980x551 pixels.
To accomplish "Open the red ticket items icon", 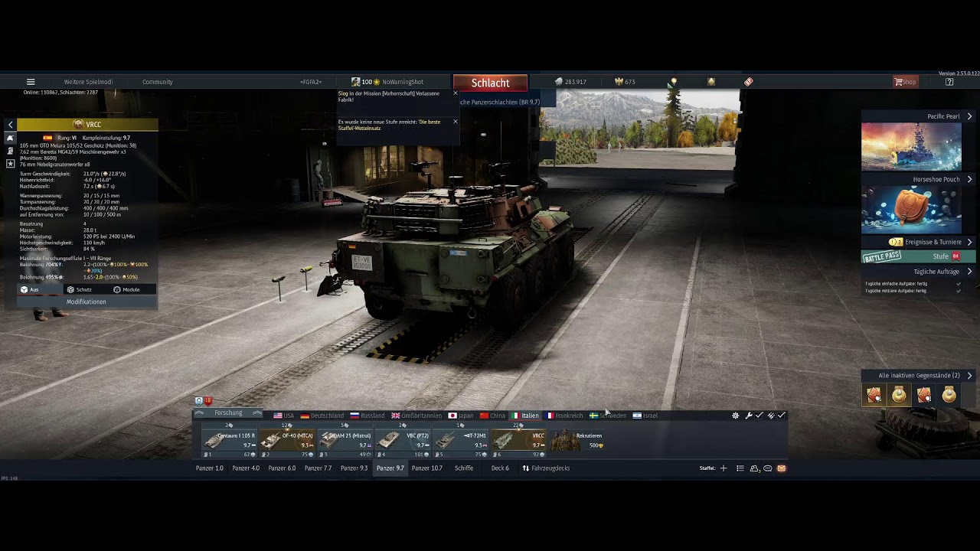I will tap(749, 82).
